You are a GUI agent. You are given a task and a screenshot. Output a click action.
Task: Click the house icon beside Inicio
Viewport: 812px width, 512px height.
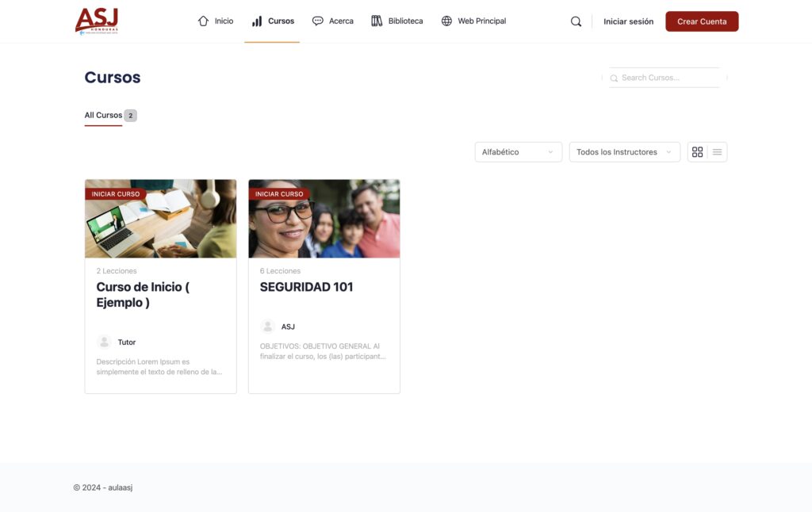coord(203,21)
